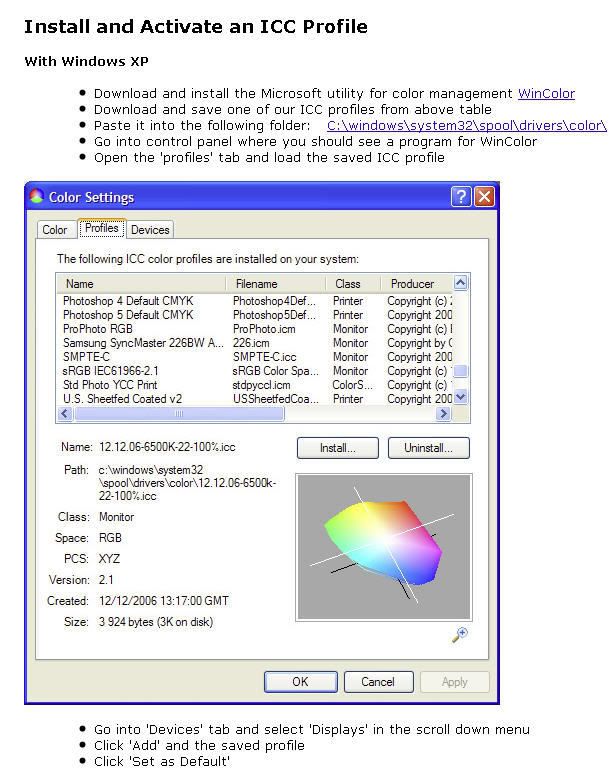The height and width of the screenshot is (769, 614).
Task: Open the Devices tab
Action: (150, 230)
